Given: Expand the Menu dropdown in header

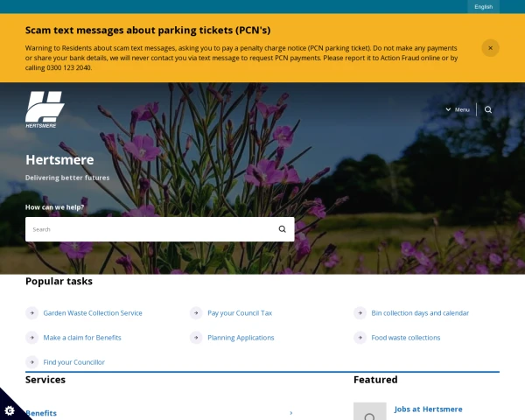Looking at the screenshot, I should 458,109.
